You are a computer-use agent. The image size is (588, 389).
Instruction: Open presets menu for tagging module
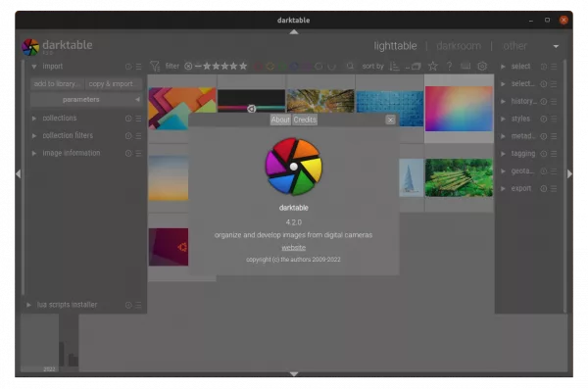point(554,154)
